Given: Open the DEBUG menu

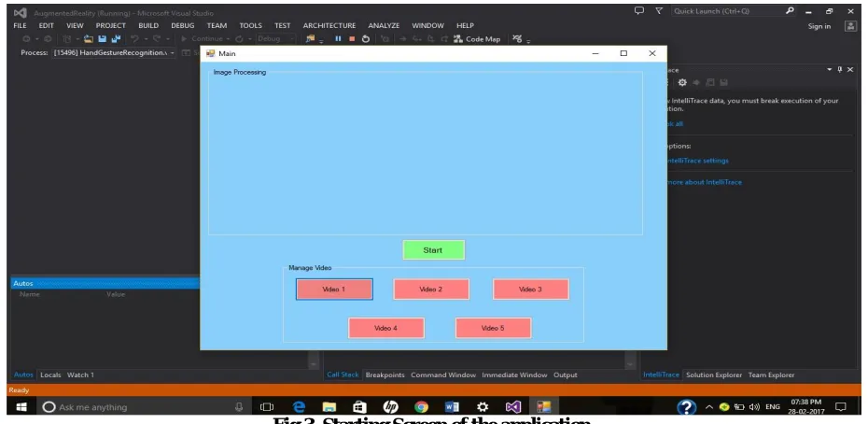Looking at the screenshot, I should point(183,25).
